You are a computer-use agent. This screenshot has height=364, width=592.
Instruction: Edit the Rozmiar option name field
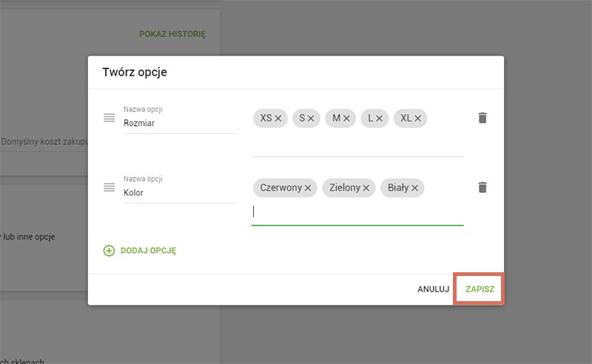point(179,124)
